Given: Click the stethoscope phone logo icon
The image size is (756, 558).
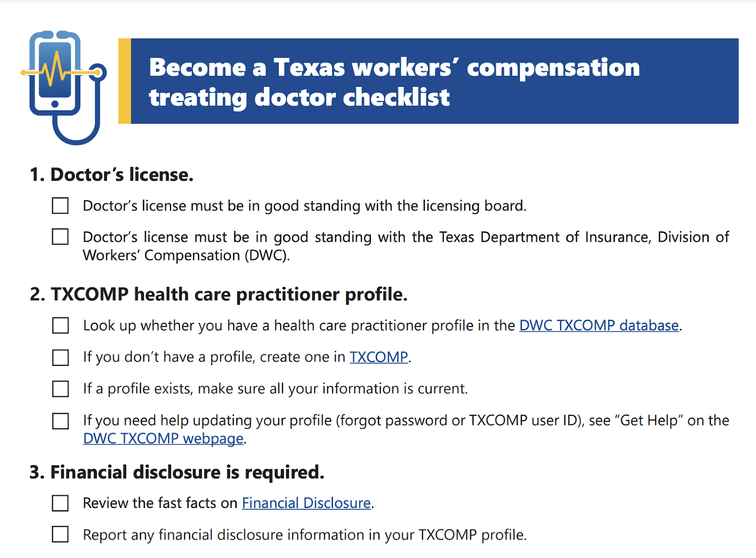Looking at the screenshot, I should coord(64,87).
